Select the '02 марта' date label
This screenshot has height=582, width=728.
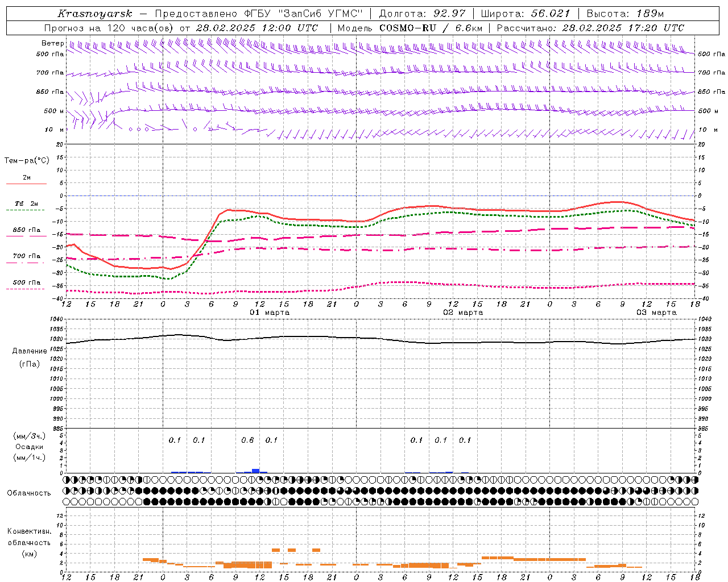pos(463,313)
